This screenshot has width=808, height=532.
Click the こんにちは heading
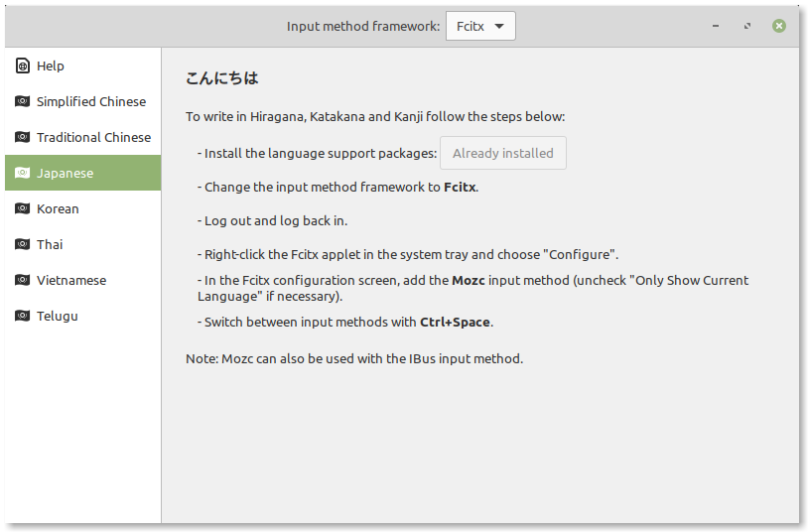[x=222, y=78]
